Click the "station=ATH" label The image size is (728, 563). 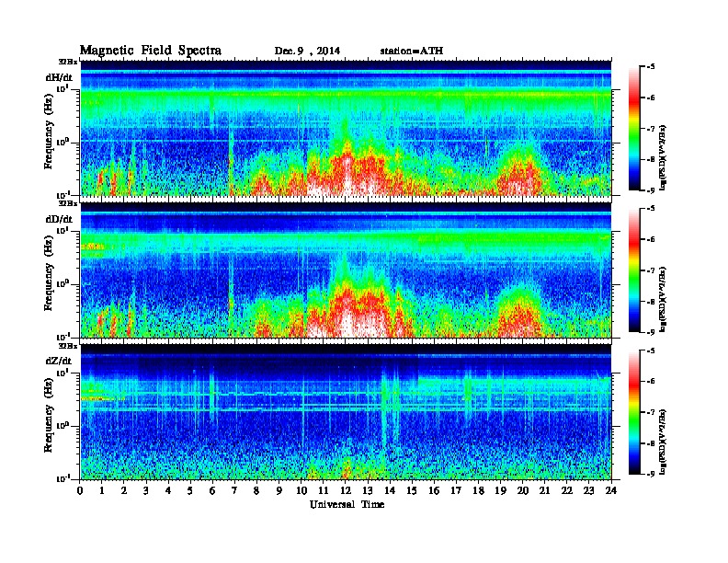412,52
